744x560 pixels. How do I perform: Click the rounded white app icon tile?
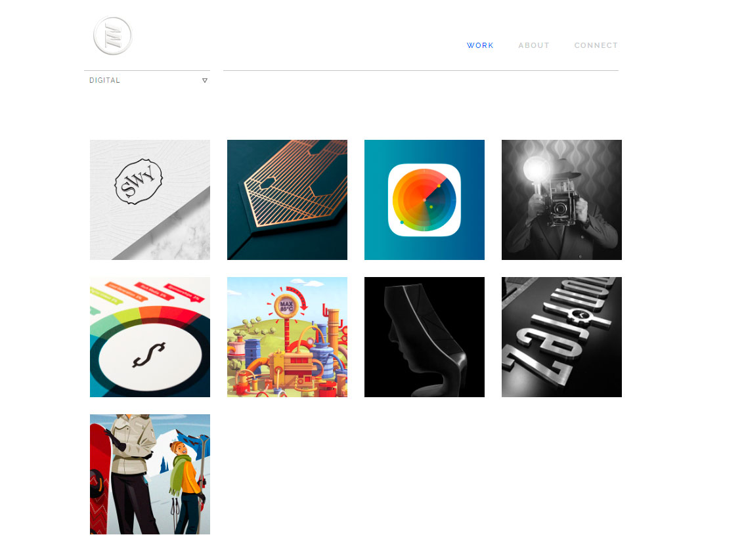424,200
